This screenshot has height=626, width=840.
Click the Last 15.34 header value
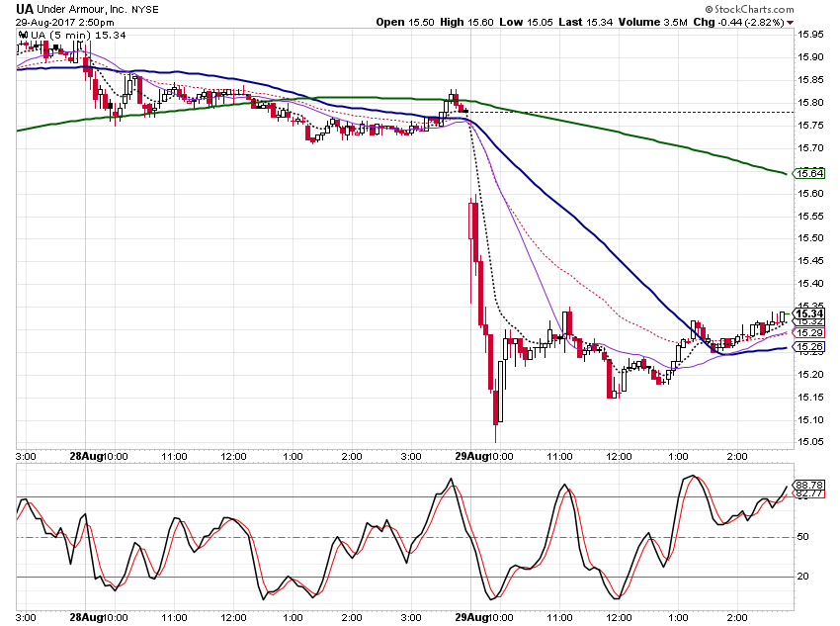[586, 22]
